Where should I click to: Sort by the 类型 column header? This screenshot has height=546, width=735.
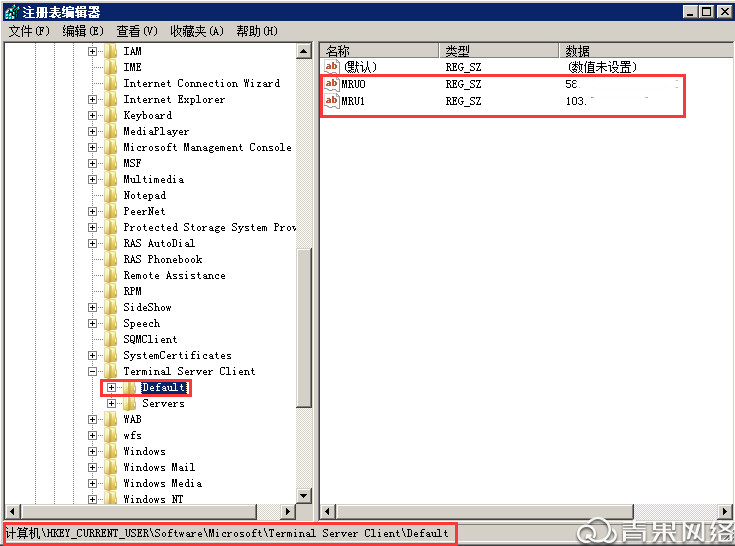(x=499, y=51)
